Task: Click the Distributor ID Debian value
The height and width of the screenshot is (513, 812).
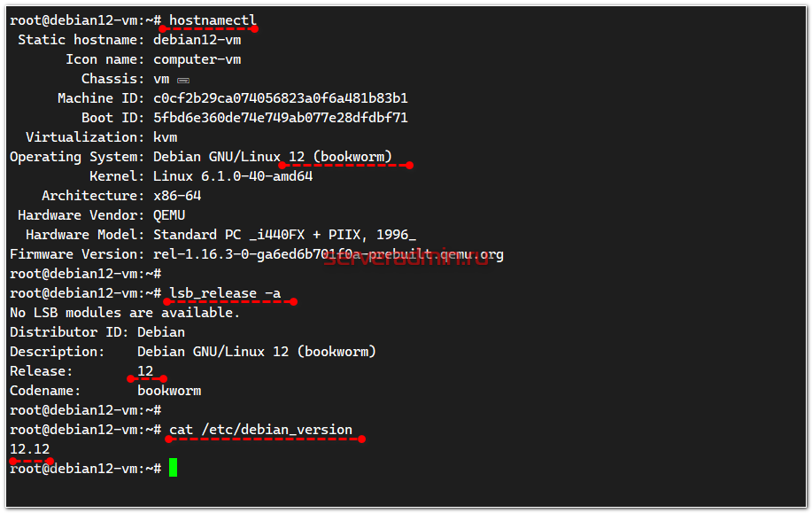Action: click(161, 332)
